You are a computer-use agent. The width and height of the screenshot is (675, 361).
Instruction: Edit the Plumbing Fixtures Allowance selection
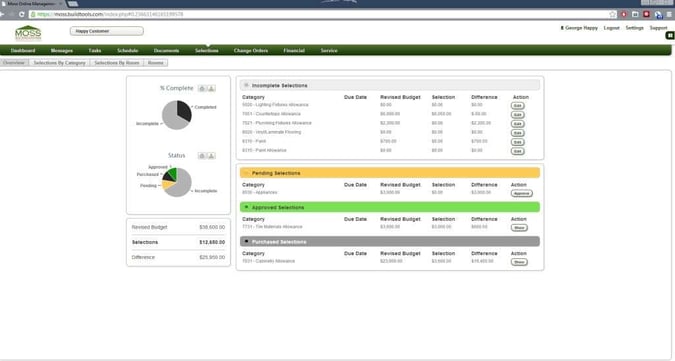[x=517, y=124]
